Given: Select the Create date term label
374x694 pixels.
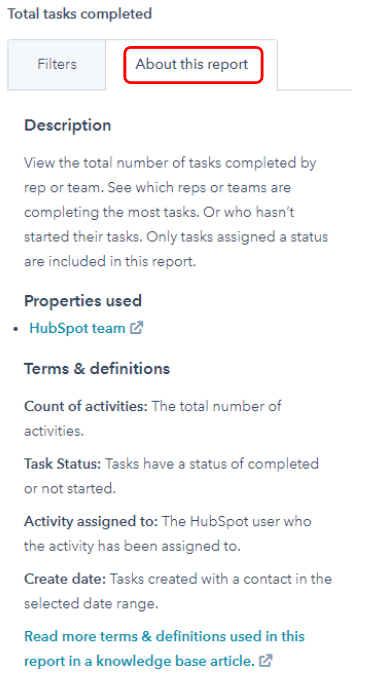Looking at the screenshot, I should [x=65, y=579].
